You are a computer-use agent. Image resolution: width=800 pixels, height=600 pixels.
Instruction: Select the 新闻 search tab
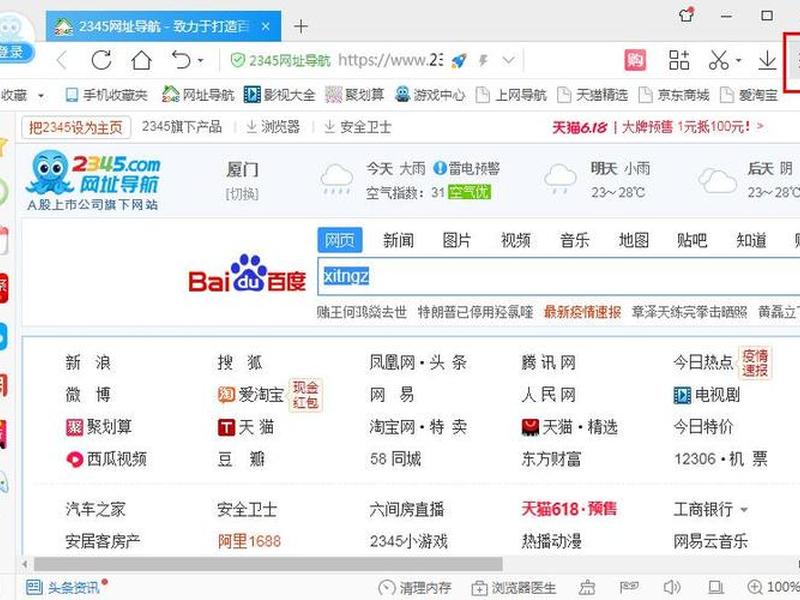point(398,240)
